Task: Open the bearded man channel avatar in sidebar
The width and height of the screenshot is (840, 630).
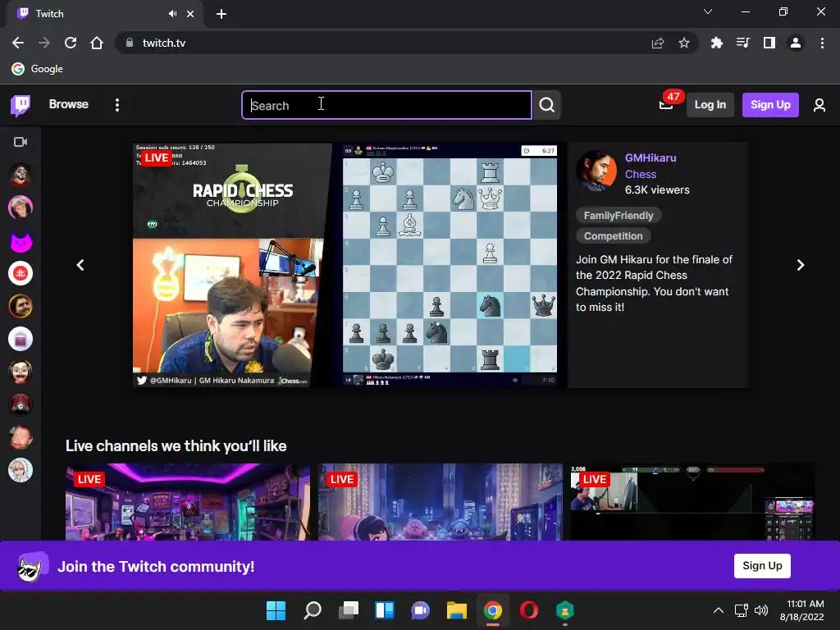Action: (x=21, y=307)
